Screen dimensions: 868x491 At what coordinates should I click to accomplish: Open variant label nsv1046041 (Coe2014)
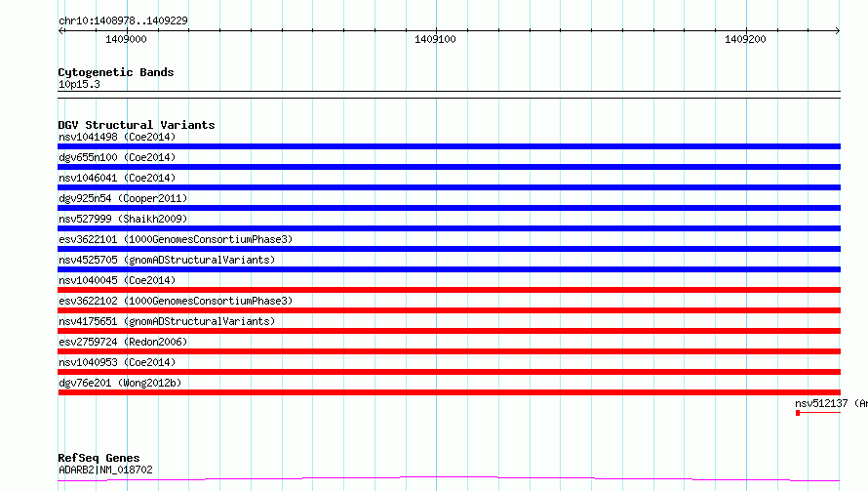tap(117, 178)
